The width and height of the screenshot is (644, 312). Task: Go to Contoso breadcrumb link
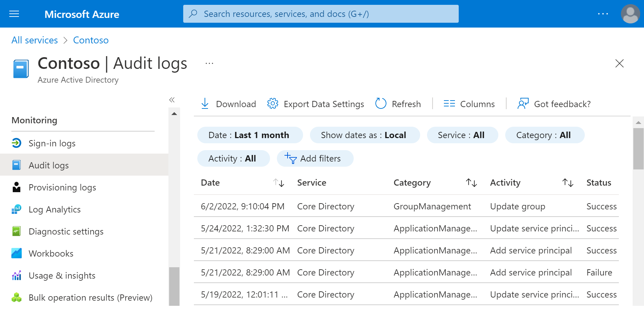click(91, 40)
